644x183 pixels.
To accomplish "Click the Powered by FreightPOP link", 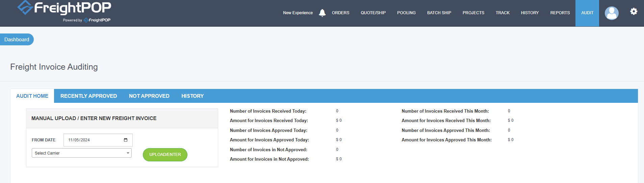I will point(87,20).
